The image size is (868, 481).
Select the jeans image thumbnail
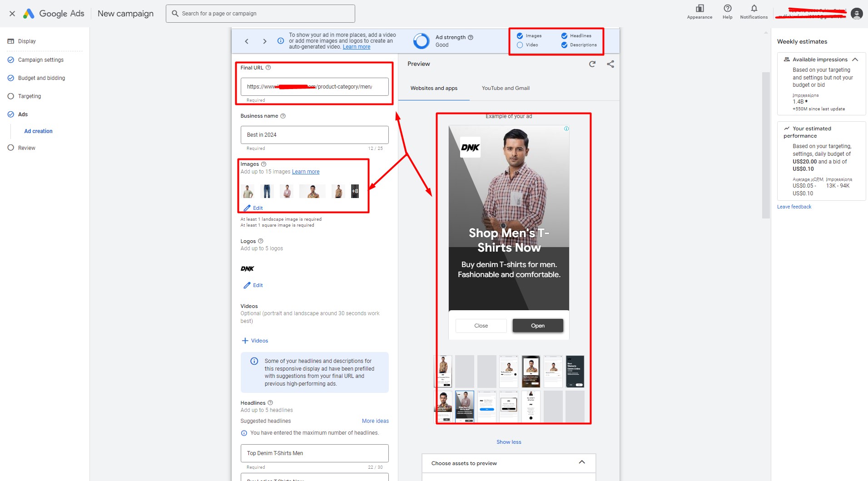coord(267,191)
